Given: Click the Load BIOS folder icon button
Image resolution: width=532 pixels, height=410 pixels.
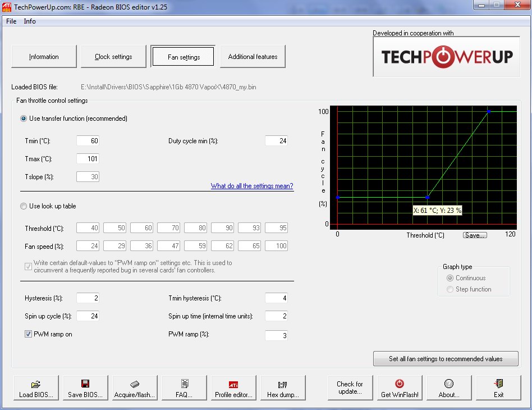Looking at the screenshot, I should [x=36, y=388].
